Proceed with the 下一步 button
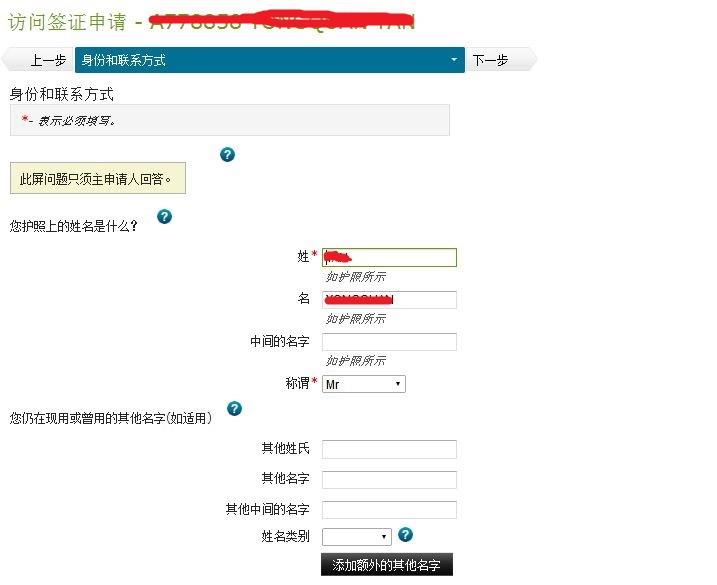The height and width of the screenshot is (585, 717). click(x=495, y=60)
